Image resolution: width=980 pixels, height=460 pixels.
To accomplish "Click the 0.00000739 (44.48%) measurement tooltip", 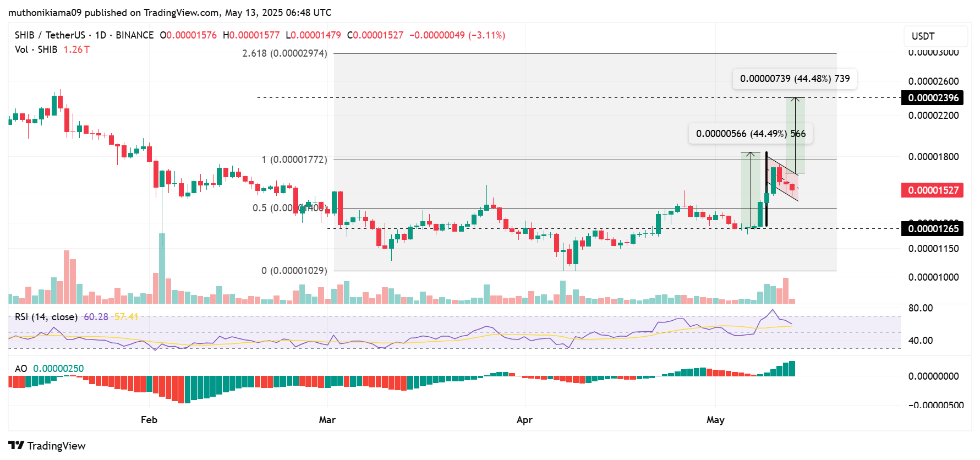I will pos(795,79).
